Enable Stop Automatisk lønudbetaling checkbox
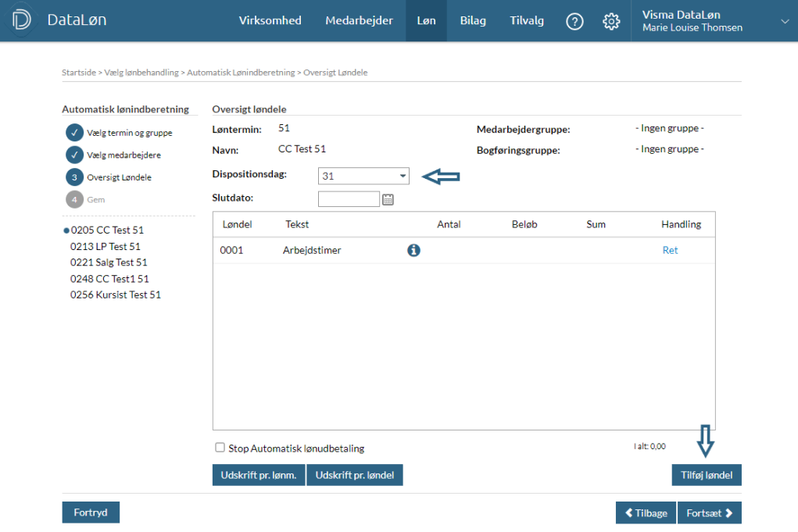Viewport: 798px width, 532px height. [x=220, y=448]
